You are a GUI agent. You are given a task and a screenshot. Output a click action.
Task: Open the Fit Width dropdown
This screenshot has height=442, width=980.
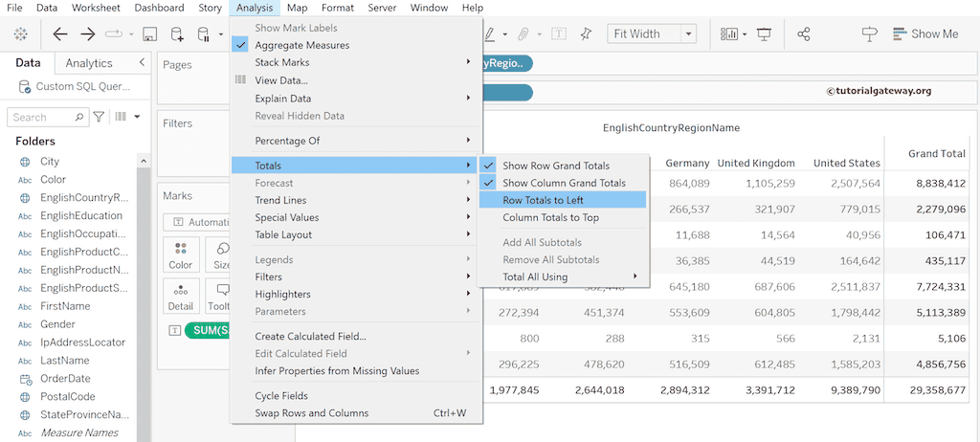(688, 34)
